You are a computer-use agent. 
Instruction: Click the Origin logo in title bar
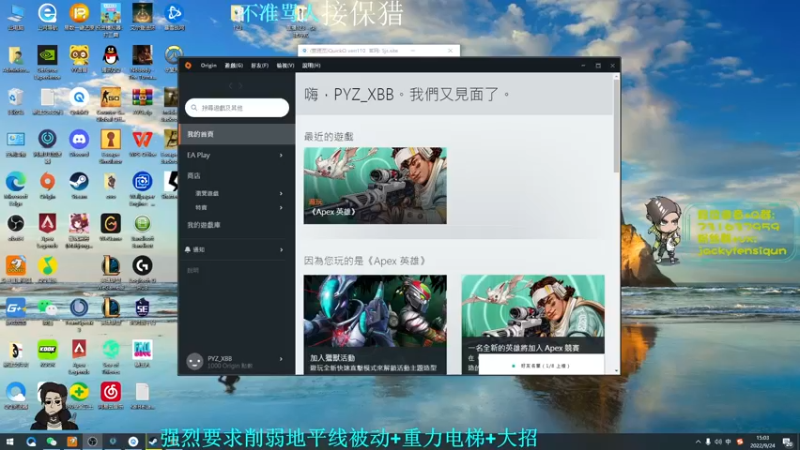point(188,65)
